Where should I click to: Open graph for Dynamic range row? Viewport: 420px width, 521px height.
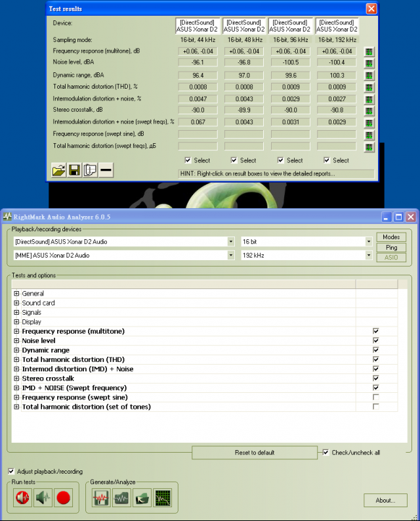pyautogui.click(x=369, y=76)
